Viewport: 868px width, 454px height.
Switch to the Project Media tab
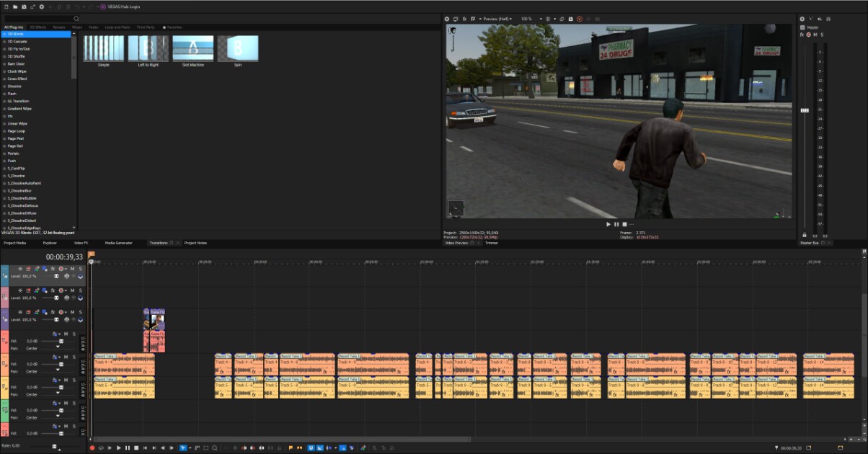pyautogui.click(x=14, y=243)
